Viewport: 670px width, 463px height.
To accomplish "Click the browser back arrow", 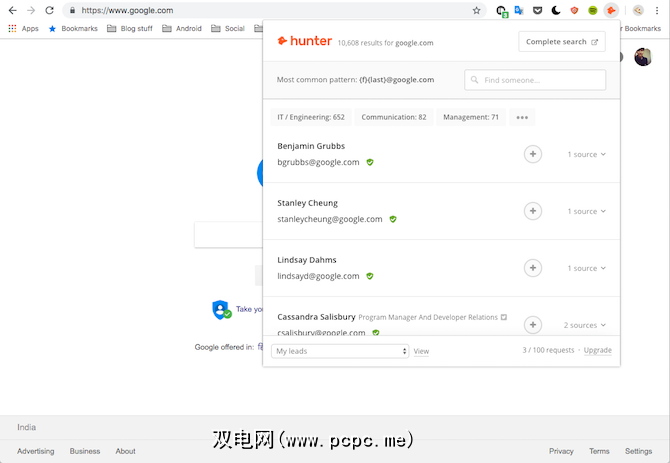I will (12, 10).
